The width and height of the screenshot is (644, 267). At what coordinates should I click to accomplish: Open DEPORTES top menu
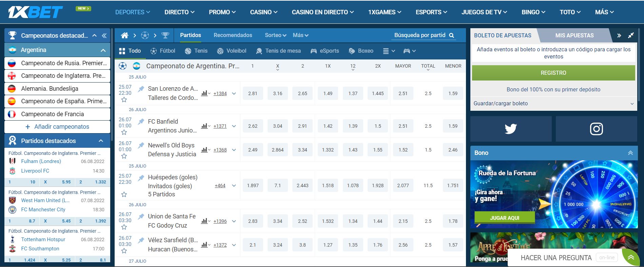tap(133, 12)
